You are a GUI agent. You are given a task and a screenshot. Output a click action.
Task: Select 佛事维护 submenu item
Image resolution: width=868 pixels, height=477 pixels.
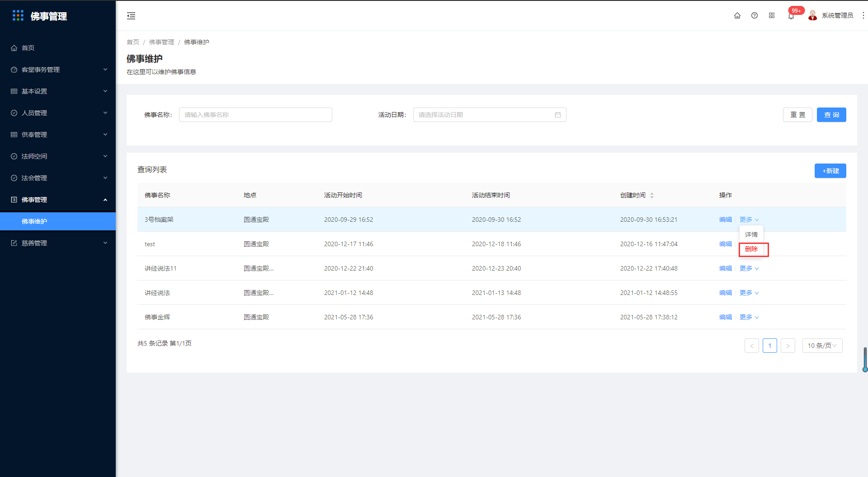click(x=58, y=221)
